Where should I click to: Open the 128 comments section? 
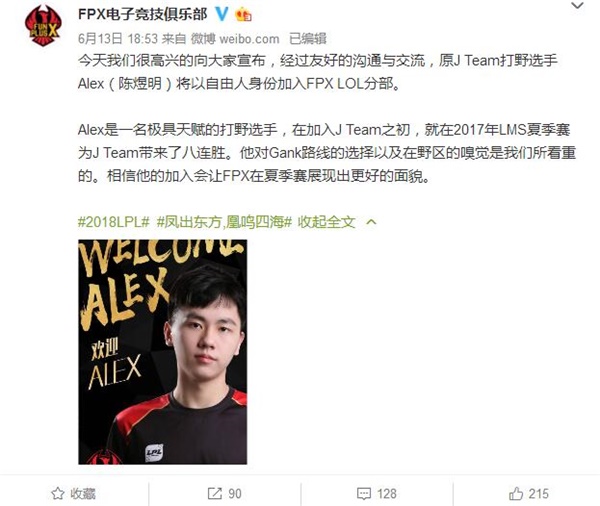point(377,493)
